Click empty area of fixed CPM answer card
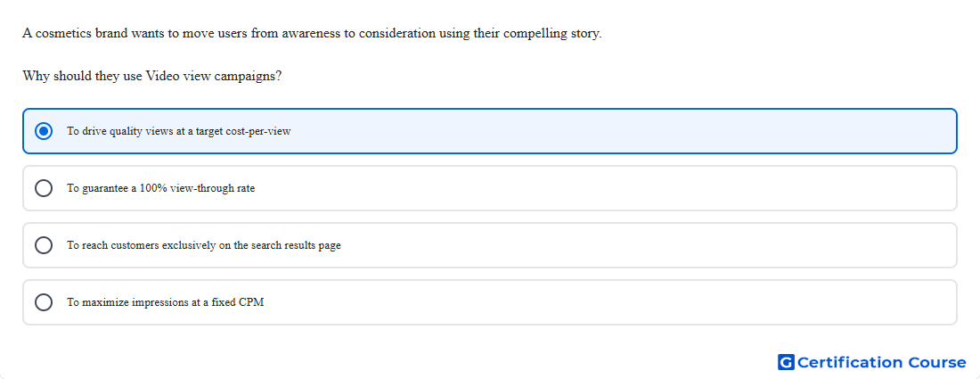 click(x=625, y=302)
